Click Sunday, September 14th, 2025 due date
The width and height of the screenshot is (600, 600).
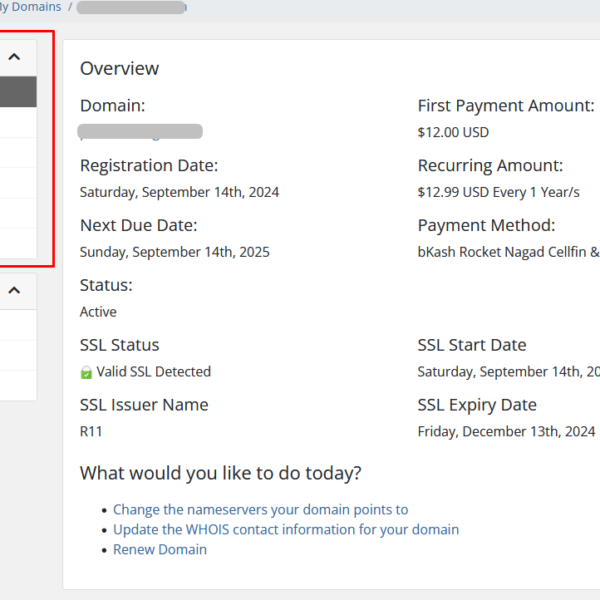tap(174, 252)
